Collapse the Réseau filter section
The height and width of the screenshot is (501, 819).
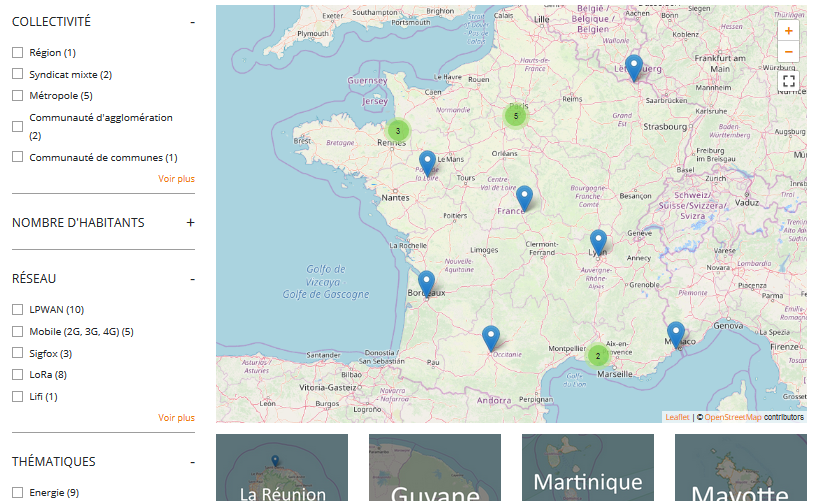click(x=190, y=279)
